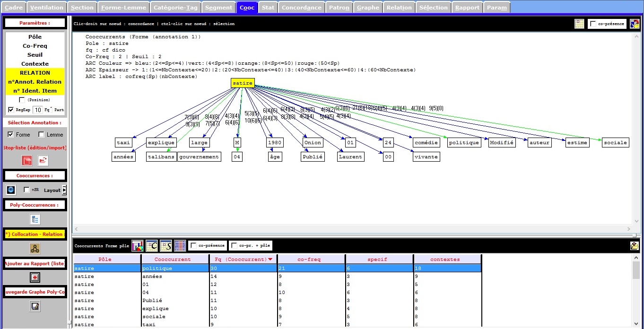Select the Catégorie-Tag tab
644x329 pixels.
coord(175,7)
